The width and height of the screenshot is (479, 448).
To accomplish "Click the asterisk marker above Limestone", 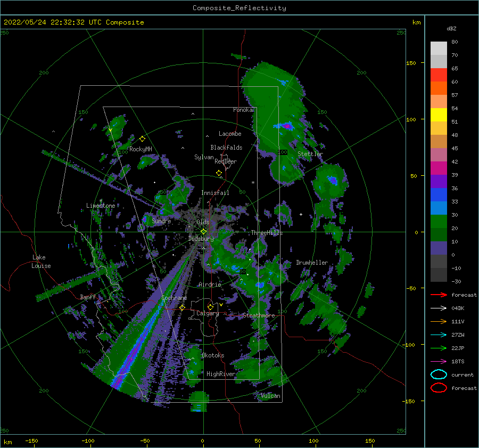I will (101, 201).
